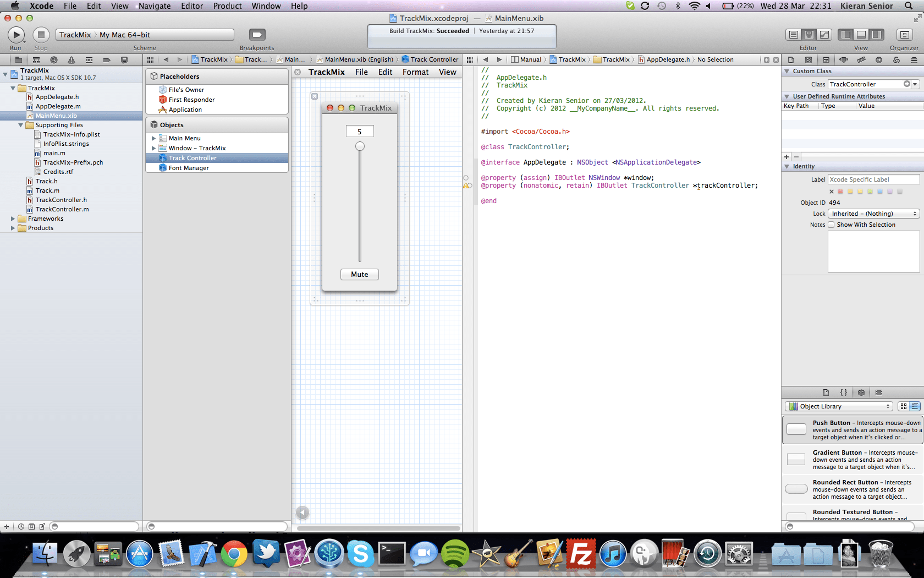Open the Format menu in the xib menu bar

pos(415,72)
